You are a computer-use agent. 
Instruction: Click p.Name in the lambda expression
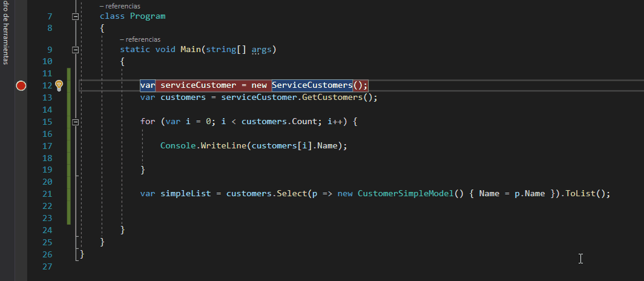(x=530, y=194)
